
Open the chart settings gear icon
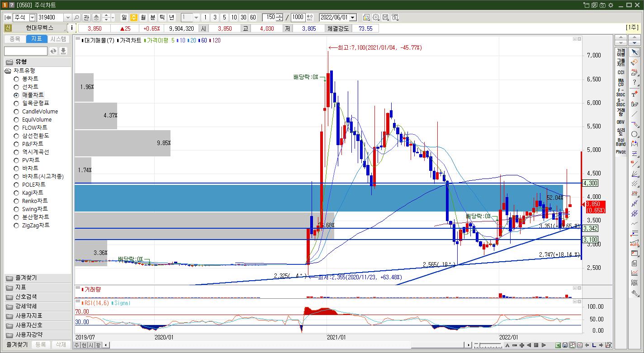coord(376,17)
